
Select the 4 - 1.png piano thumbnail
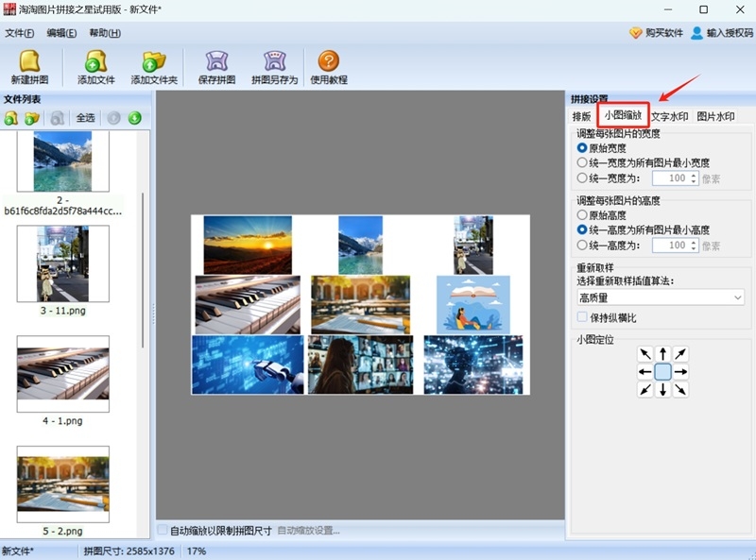(x=63, y=374)
